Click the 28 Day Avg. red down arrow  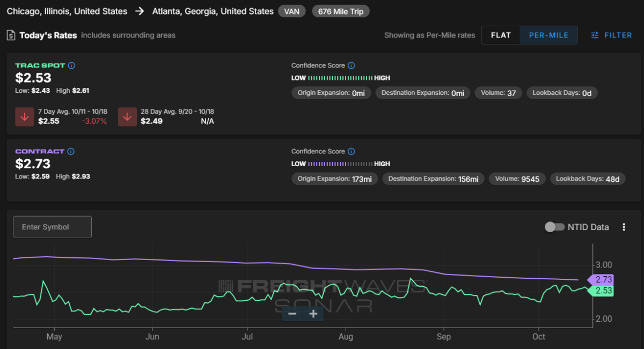[x=127, y=117]
